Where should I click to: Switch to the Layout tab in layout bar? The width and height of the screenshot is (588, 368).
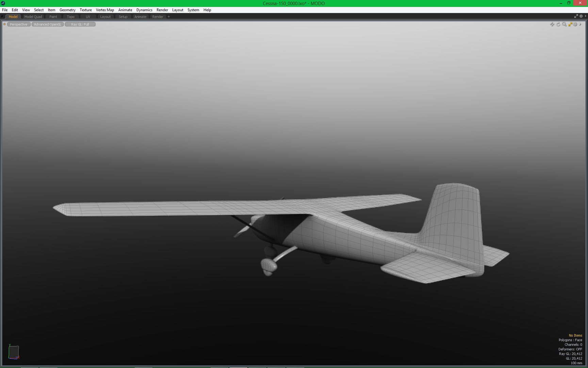tap(105, 17)
